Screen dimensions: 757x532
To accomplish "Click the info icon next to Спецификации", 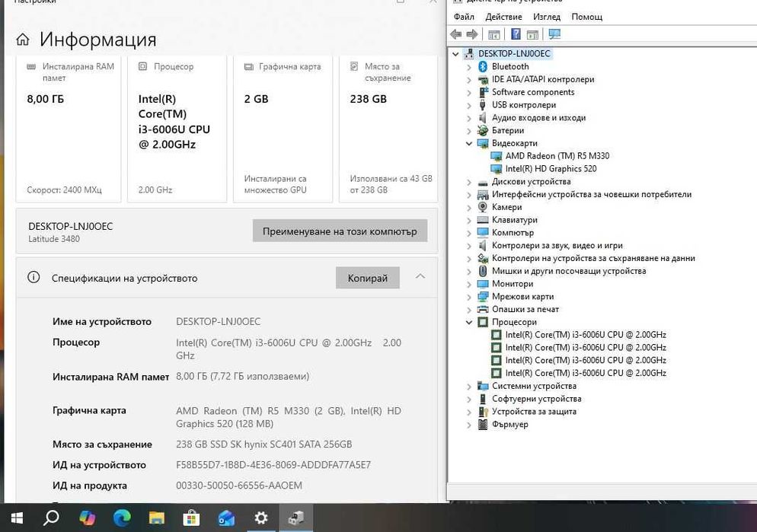I will 34,277.
